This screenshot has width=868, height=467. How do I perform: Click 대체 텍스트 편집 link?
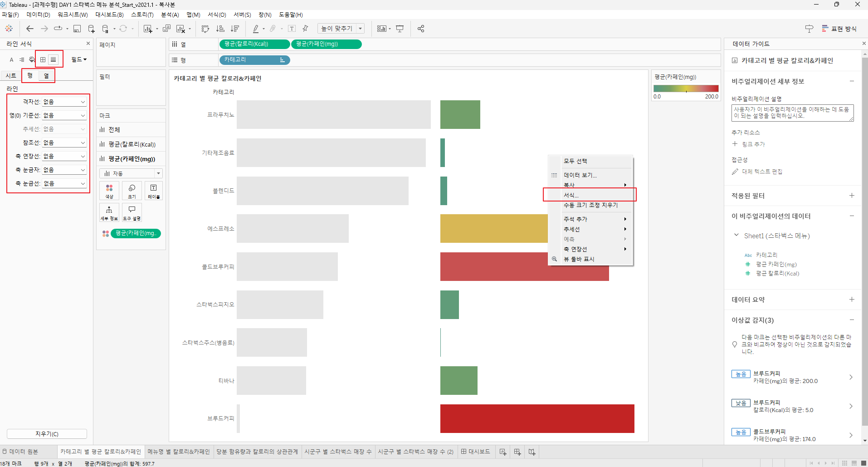[762, 172]
